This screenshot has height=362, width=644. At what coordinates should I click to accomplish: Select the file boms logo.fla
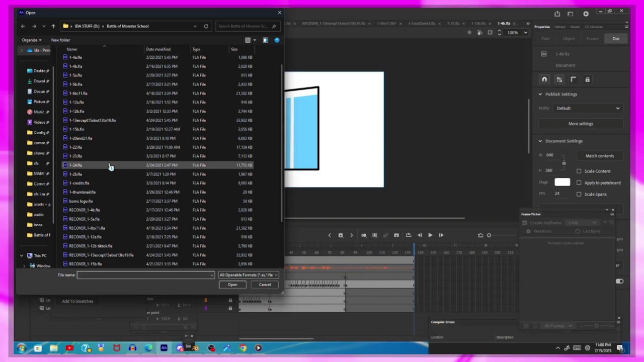[157, 201]
